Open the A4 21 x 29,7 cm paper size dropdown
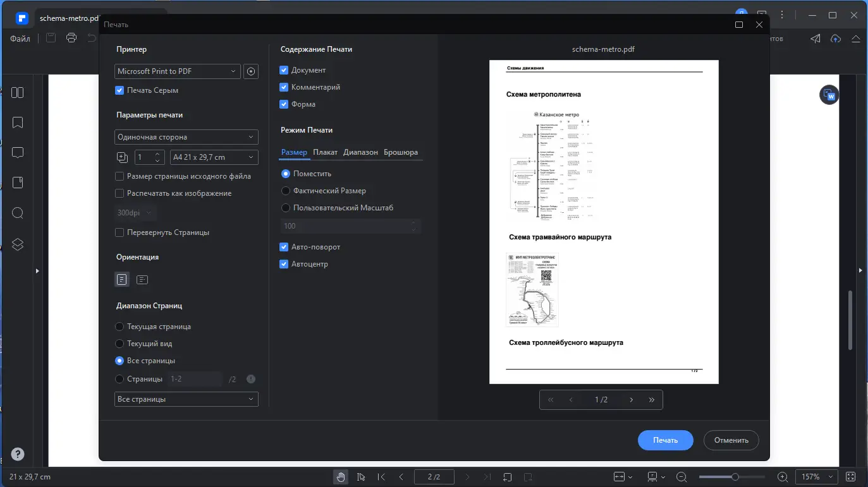The height and width of the screenshot is (487, 868). tap(215, 157)
